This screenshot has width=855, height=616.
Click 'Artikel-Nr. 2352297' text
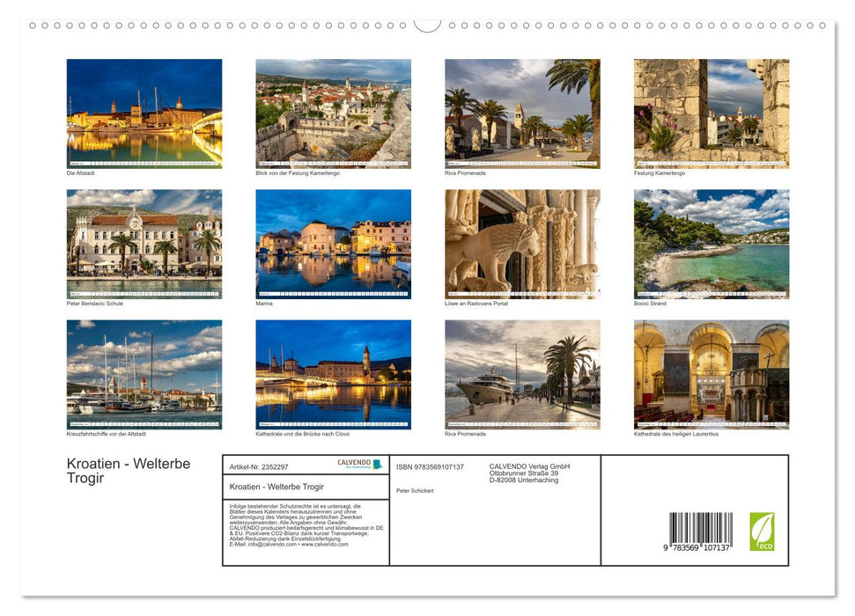click(x=259, y=467)
